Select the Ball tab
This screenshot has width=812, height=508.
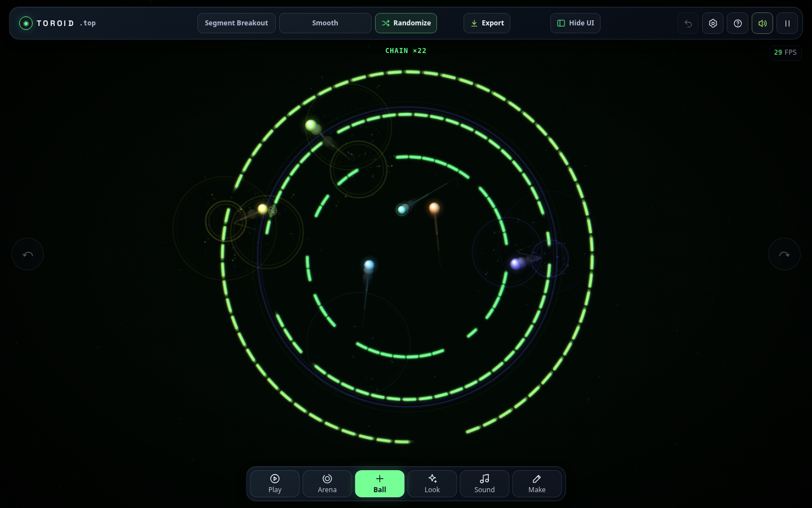[x=379, y=484]
